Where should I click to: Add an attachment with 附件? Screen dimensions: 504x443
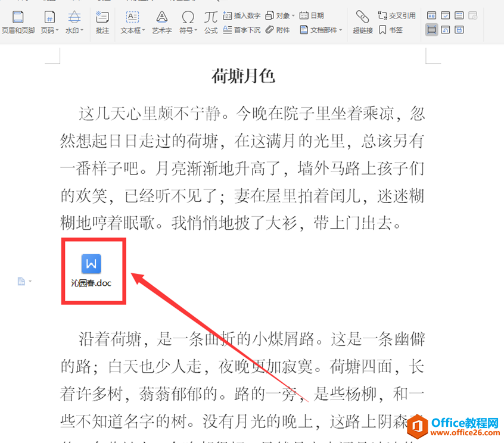(278, 30)
